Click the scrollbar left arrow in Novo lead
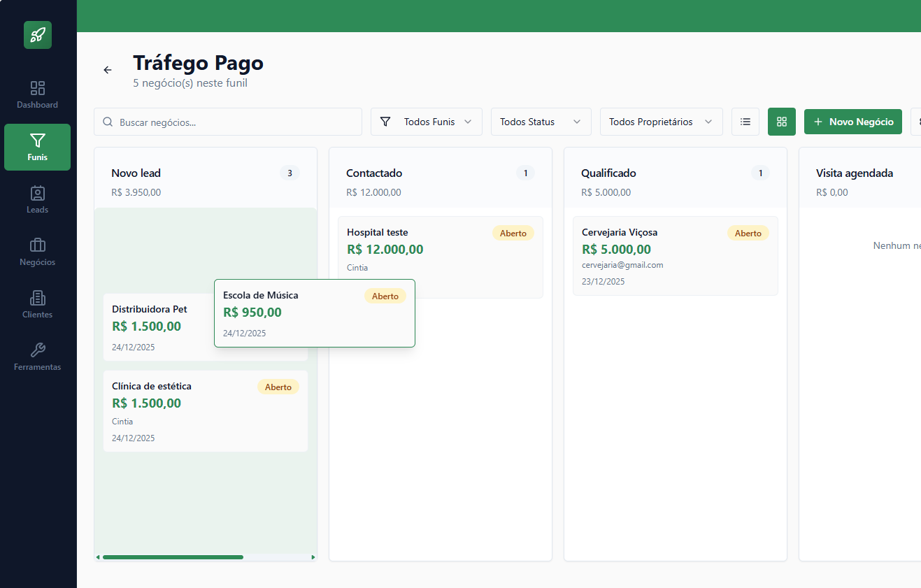Image resolution: width=921 pixels, height=588 pixels. pyautogui.click(x=98, y=557)
